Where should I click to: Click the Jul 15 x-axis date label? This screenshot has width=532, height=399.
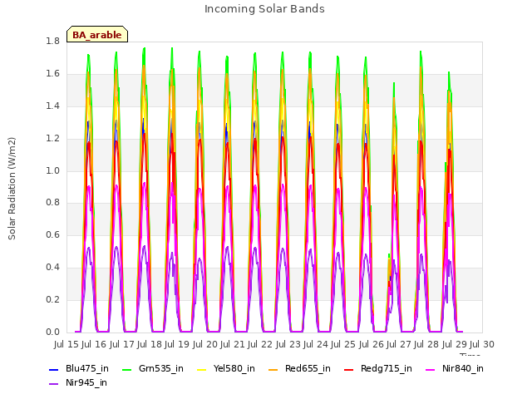(66, 344)
